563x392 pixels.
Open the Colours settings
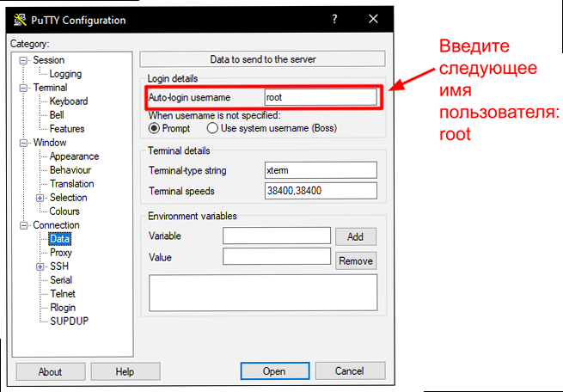point(64,211)
